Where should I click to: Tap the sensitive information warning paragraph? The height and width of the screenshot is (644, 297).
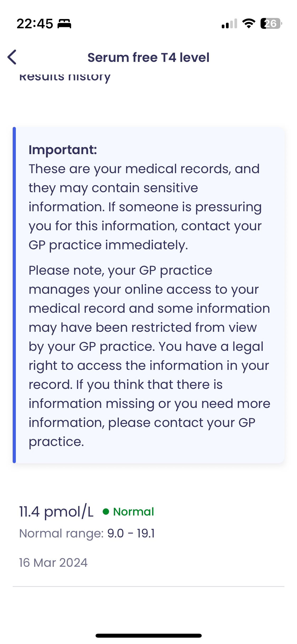coord(145,207)
